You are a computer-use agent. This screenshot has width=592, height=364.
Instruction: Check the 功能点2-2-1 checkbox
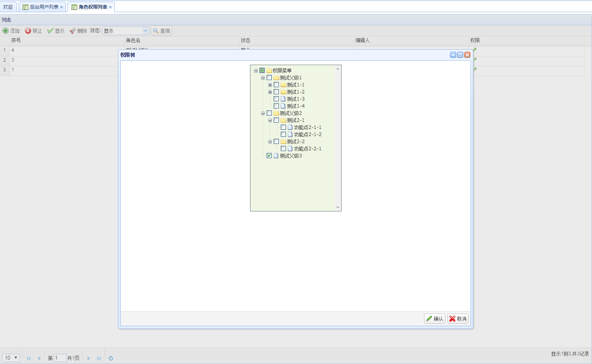point(283,149)
